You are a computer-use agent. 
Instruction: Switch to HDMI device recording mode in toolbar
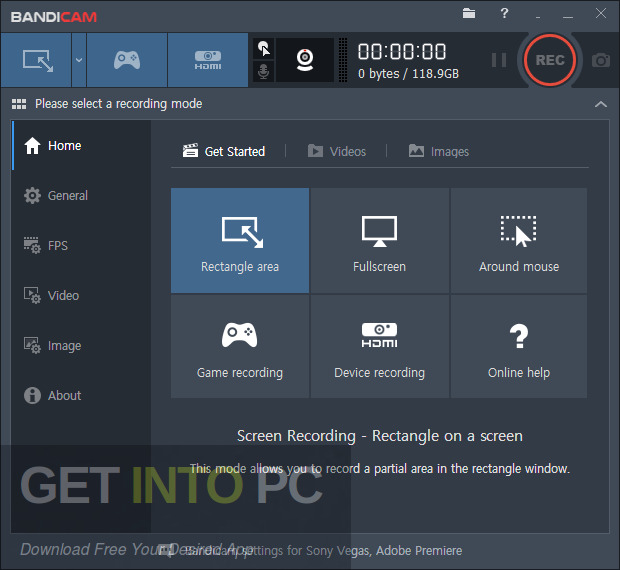pyautogui.click(x=208, y=60)
